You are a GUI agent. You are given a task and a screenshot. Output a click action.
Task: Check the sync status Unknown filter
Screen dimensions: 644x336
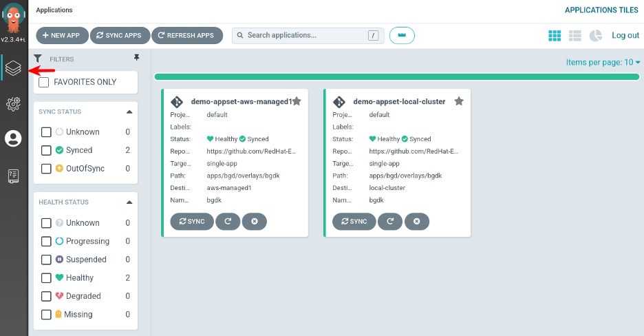46,132
